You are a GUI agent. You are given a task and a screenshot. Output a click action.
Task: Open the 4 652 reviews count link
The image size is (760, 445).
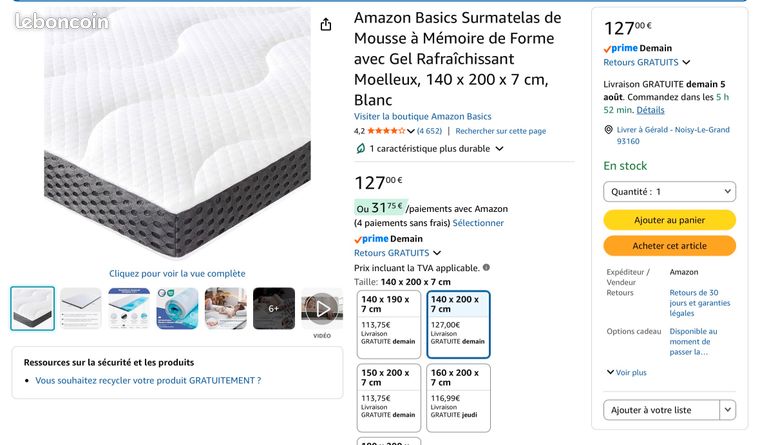(x=429, y=131)
